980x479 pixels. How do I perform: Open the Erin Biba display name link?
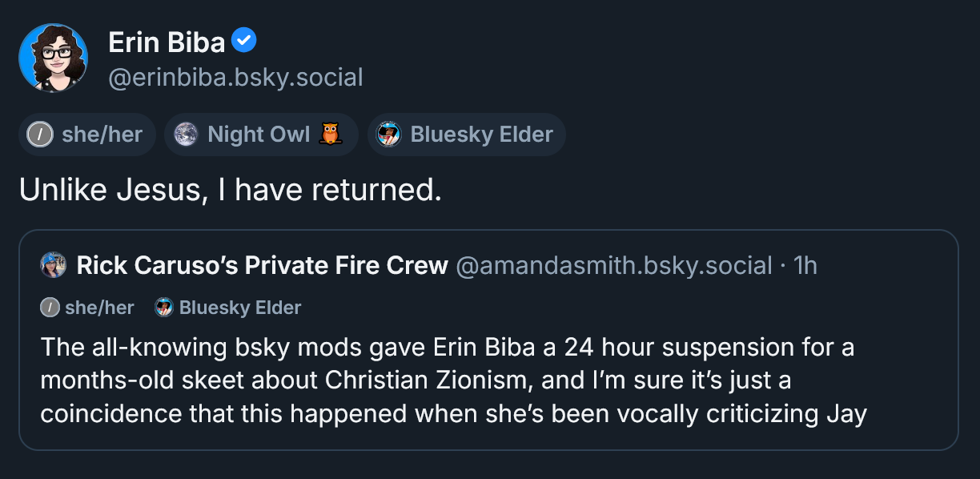pos(167,41)
